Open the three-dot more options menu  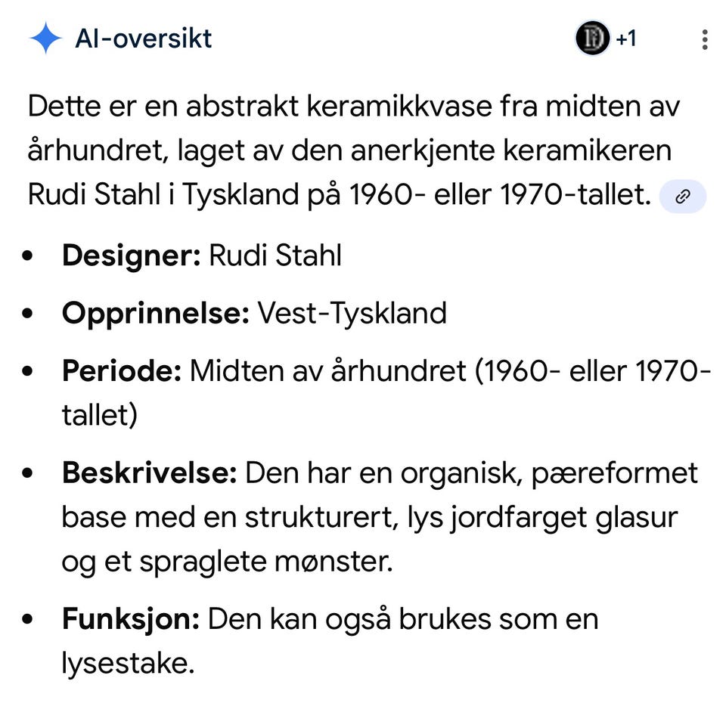click(704, 39)
